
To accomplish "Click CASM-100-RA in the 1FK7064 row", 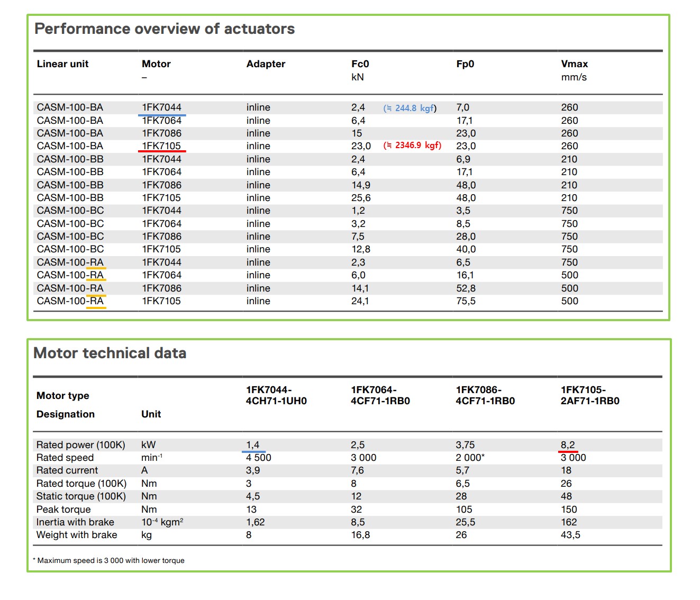I will tap(70, 275).
